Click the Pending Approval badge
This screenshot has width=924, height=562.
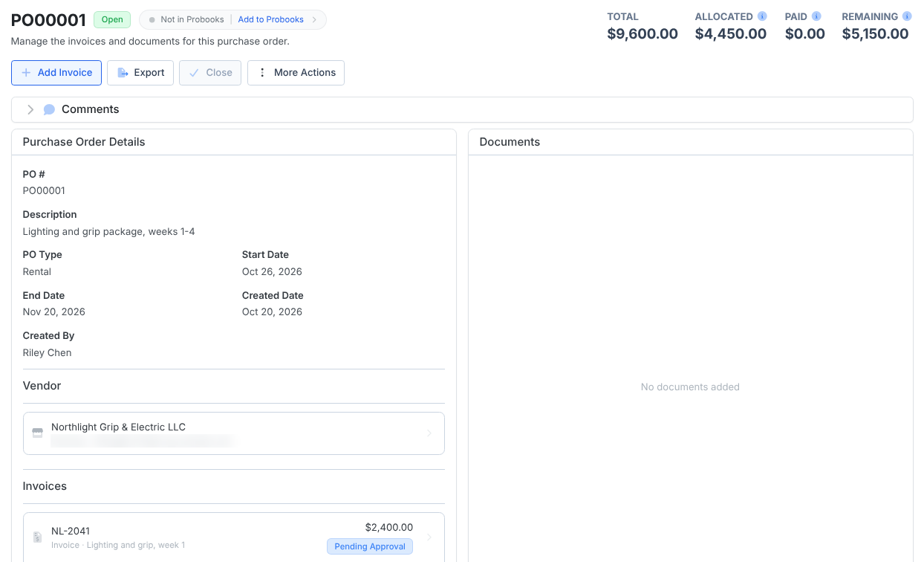click(x=370, y=546)
